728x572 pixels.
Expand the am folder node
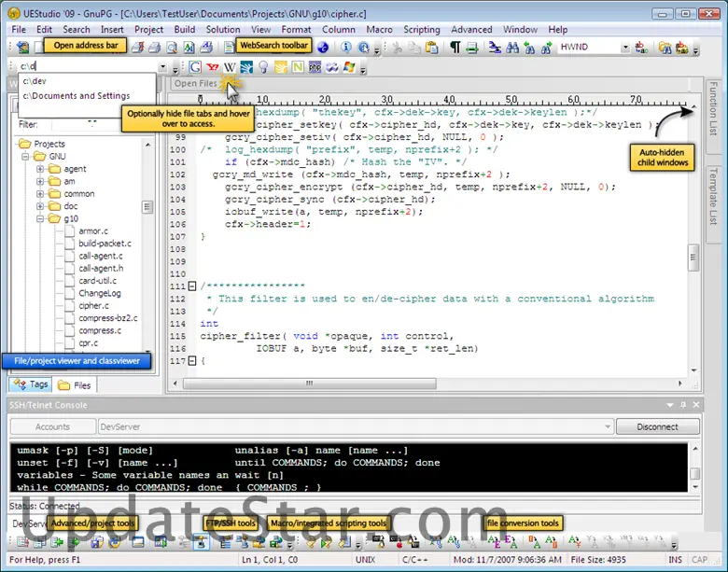point(40,182)
